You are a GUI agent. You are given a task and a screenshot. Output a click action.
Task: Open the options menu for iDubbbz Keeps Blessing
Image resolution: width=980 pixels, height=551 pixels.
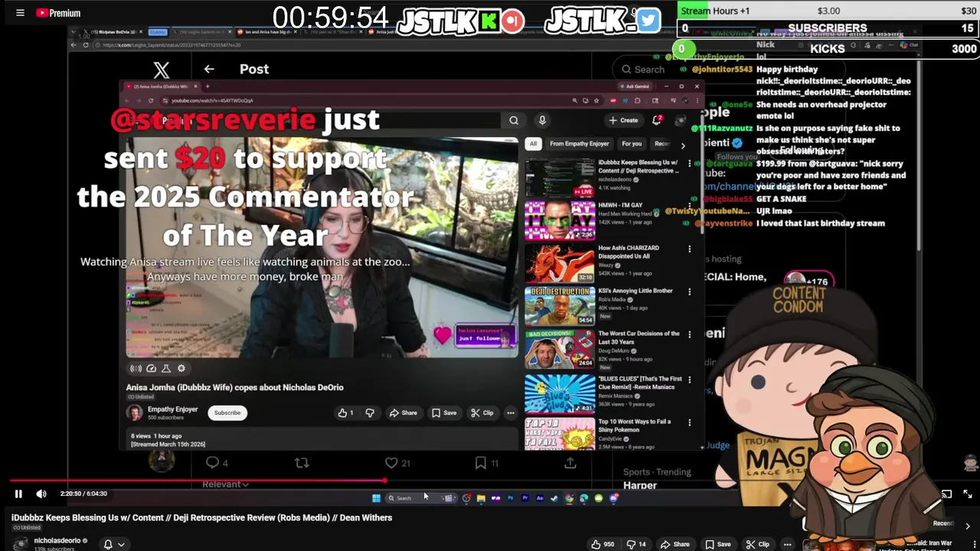689,163
